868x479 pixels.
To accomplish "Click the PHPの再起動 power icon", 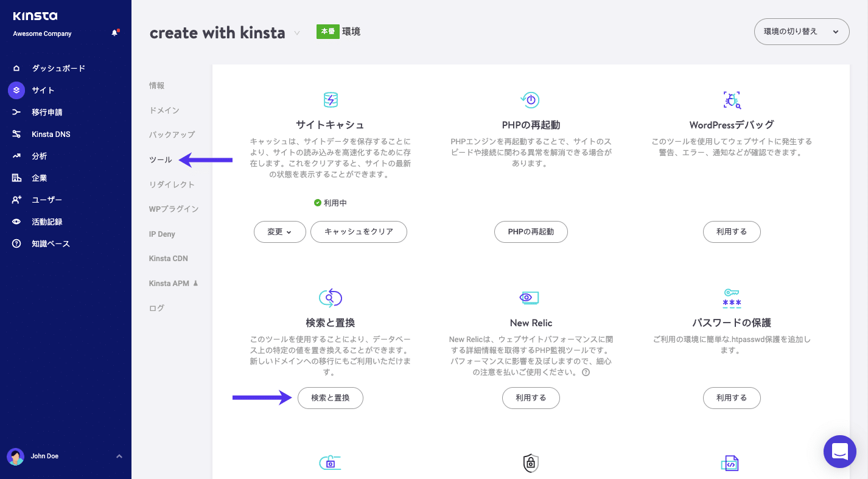I will [530, 100].
